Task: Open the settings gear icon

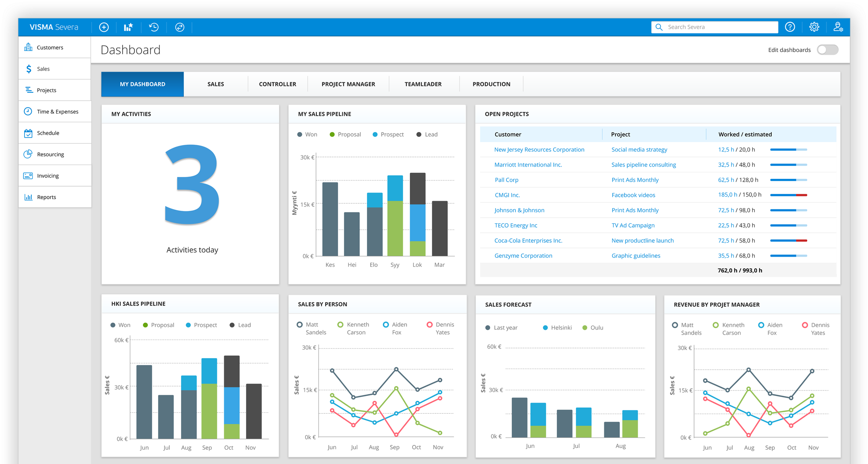Action: [x=814, y=27]
